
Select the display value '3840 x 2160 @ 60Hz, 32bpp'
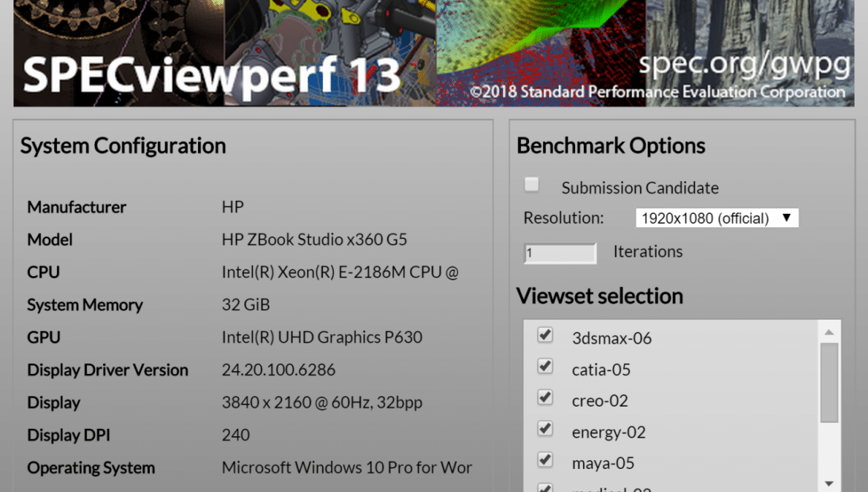tap(322, 402)
